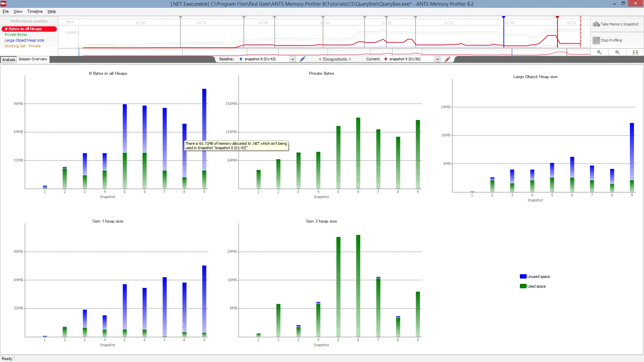
Task: Open the Baseline snapshot dropdown
Action: [291, 59]
